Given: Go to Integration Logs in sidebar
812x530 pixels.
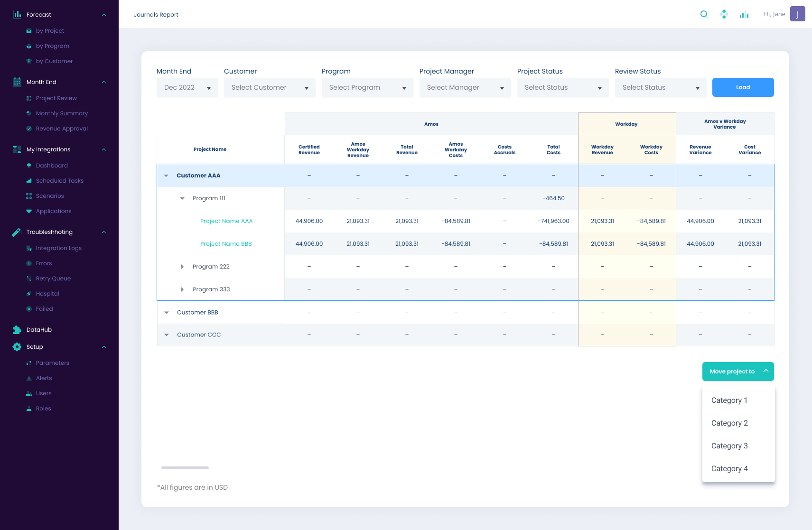Looking at the screenshot, I should [x=58, y=248].
